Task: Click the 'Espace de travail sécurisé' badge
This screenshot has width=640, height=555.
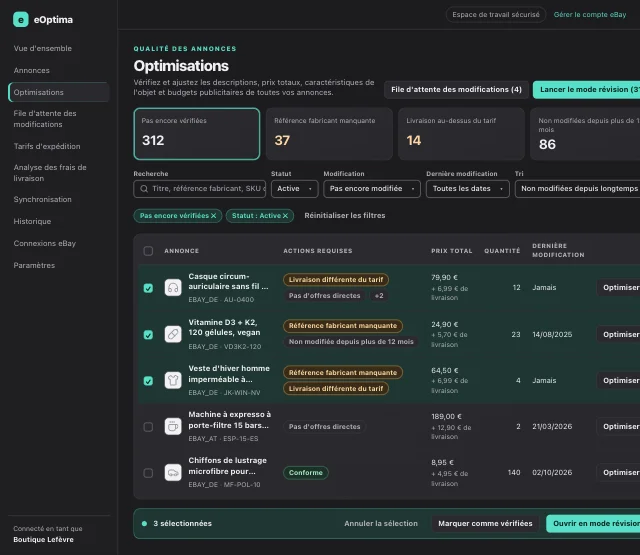Action: 496,15
